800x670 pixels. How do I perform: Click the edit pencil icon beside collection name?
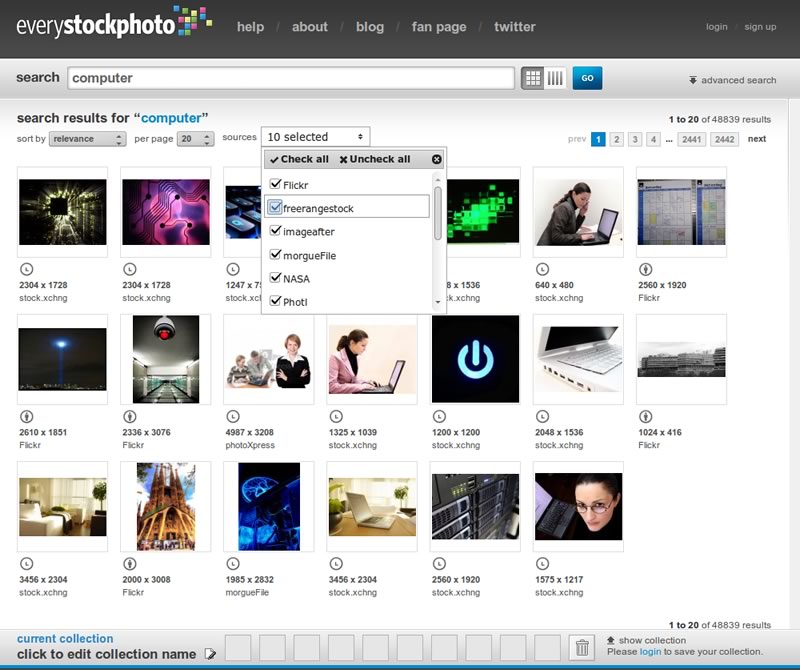click(210, 654)
